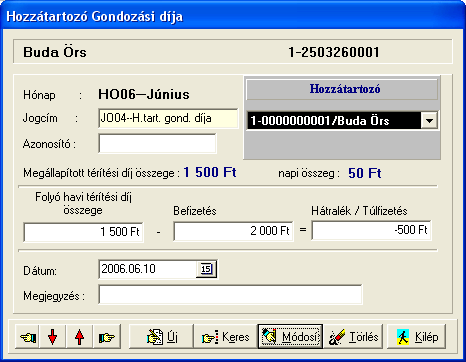
Task: Open search with Keres button
Action: pos(226,337)
